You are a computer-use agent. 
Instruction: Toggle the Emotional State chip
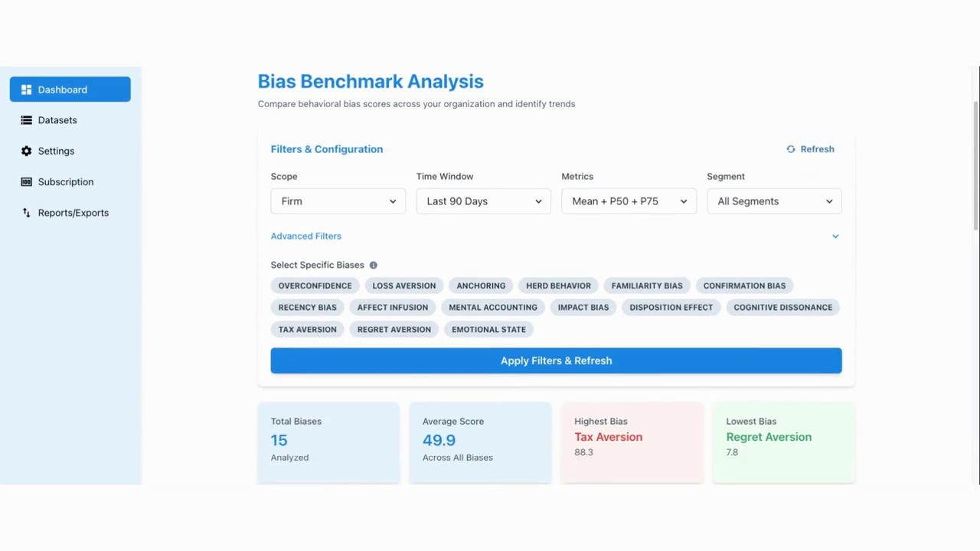pyautogui.click(x=488, y=329)
